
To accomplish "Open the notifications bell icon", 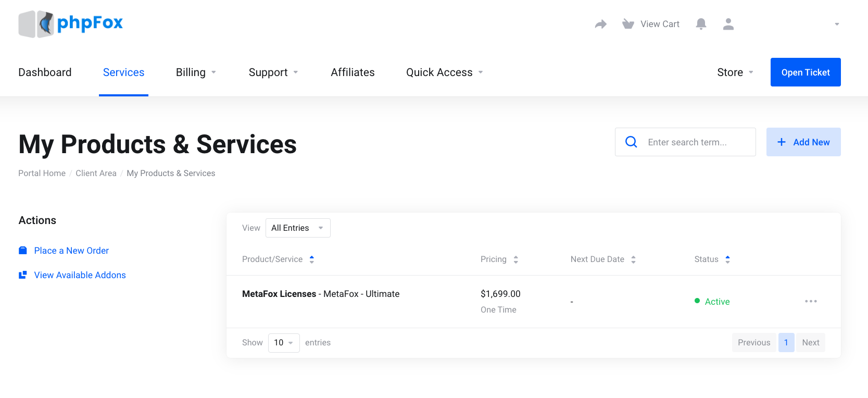I will click(x=701, y=24).
